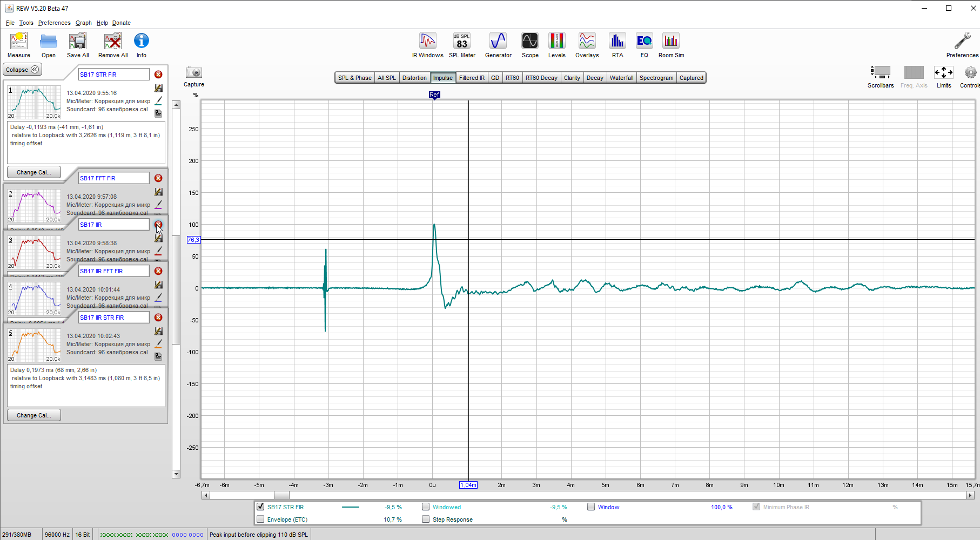This screenshot has height=540, width=980.
Task: Edit the SB17 IIR measurement name field
Action: point(113,225)
